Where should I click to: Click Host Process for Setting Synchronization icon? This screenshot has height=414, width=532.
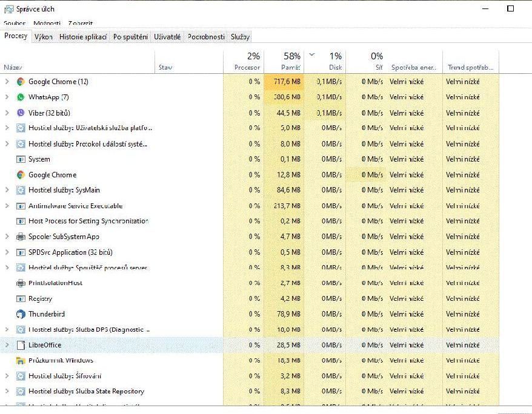click(x=21, y=222)
